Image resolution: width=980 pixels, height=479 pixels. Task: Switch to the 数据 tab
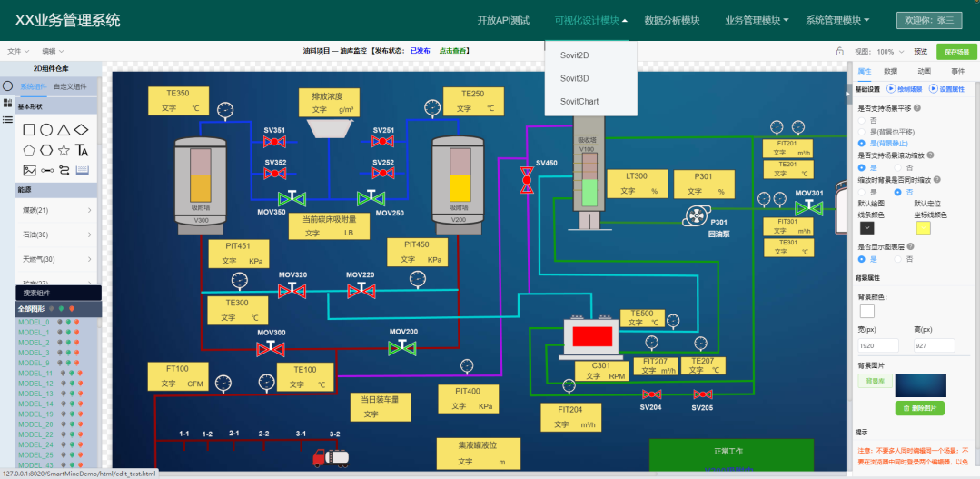coord(890,71)
